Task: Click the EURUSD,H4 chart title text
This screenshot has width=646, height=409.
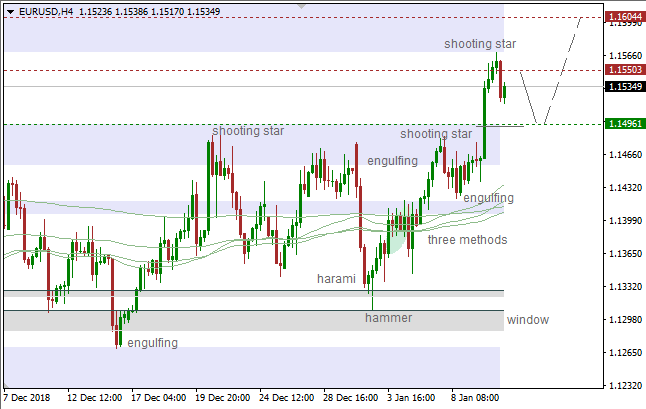Action: click(x=45, y=10)
